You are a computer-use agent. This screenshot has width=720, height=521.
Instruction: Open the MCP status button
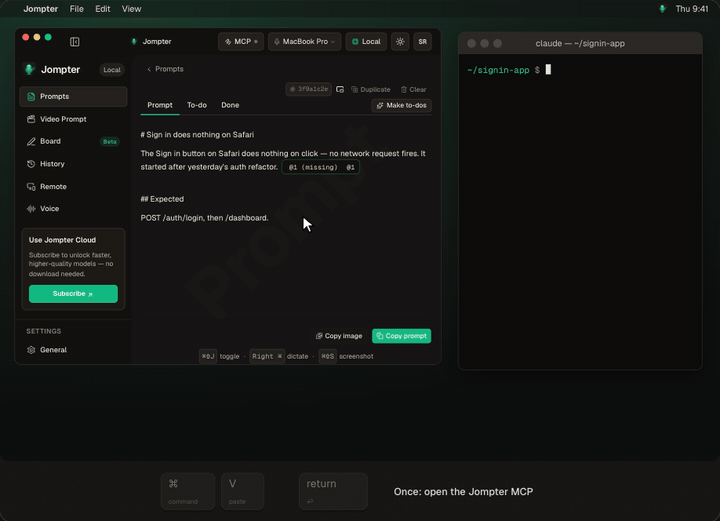pos(241,42)
